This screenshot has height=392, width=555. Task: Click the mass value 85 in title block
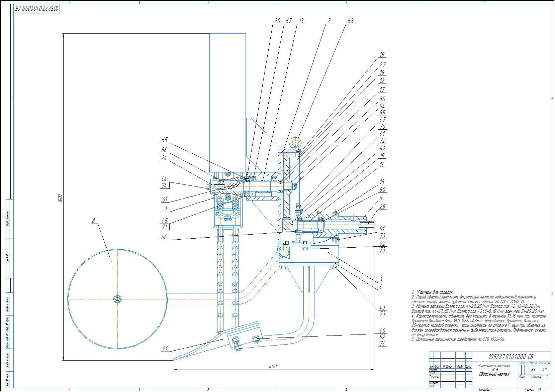pyautogui.click(x=533, y=370)
